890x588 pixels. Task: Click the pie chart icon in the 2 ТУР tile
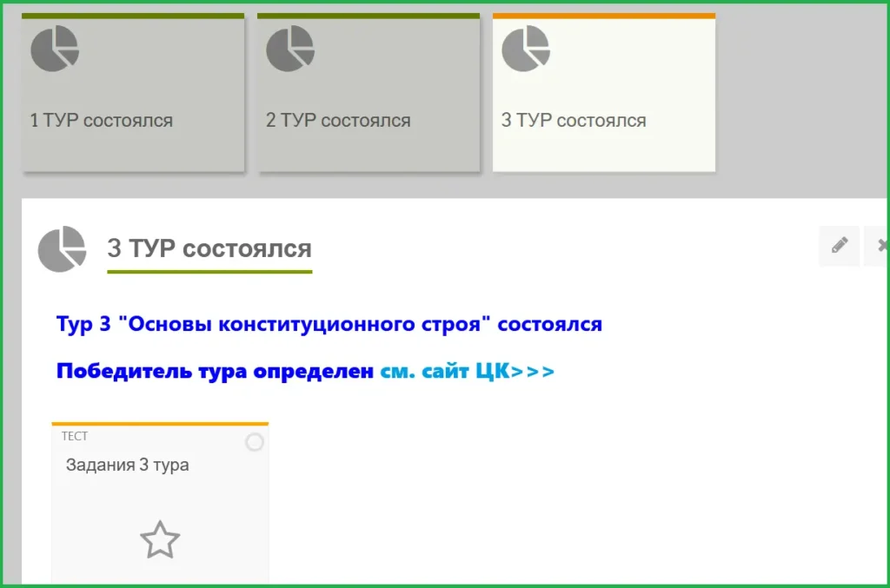click(289, 49)
